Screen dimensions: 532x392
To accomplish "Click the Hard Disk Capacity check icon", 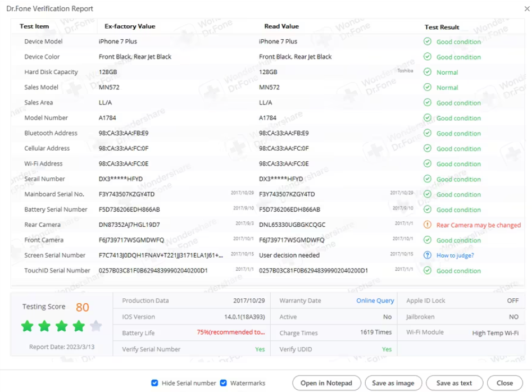I will point(428,72).
